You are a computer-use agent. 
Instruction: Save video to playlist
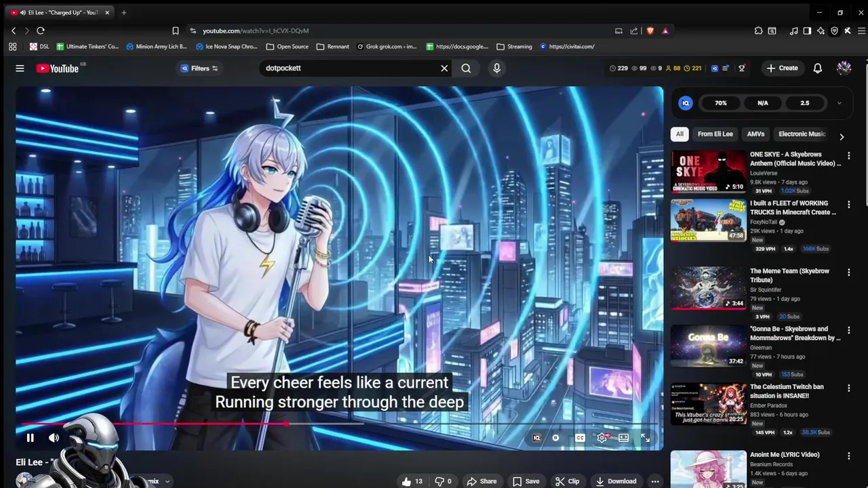[526, 481]
